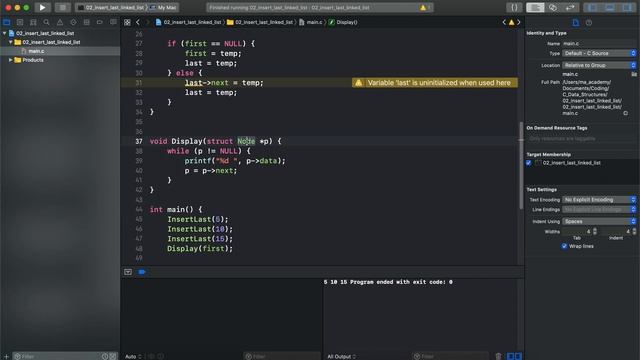The width and height of the screenshot is (640, 360).
Task: Open the Indent Using dropdown
Action: click(599, 221)
